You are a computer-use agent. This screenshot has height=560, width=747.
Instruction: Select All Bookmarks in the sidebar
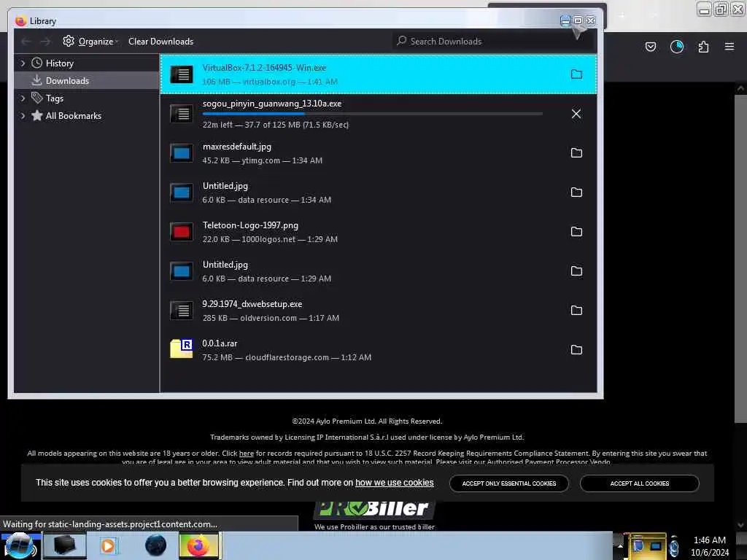pos(74,116)
